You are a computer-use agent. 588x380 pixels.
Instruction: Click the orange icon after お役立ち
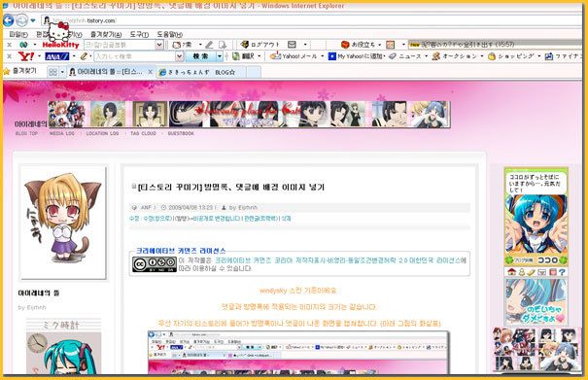pos(391,45)
